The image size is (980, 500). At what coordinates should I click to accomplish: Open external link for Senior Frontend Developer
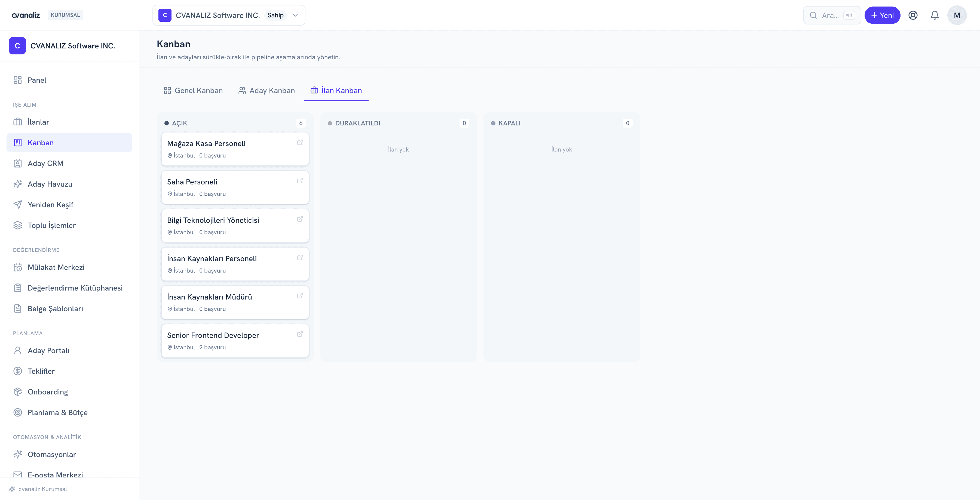point(300,335)
